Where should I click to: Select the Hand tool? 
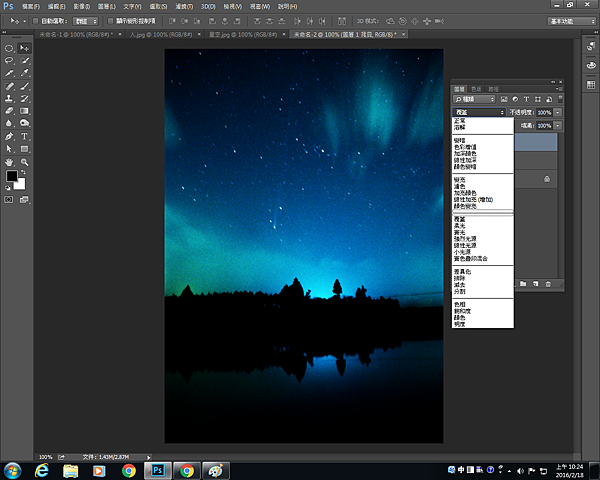point(9,161)
